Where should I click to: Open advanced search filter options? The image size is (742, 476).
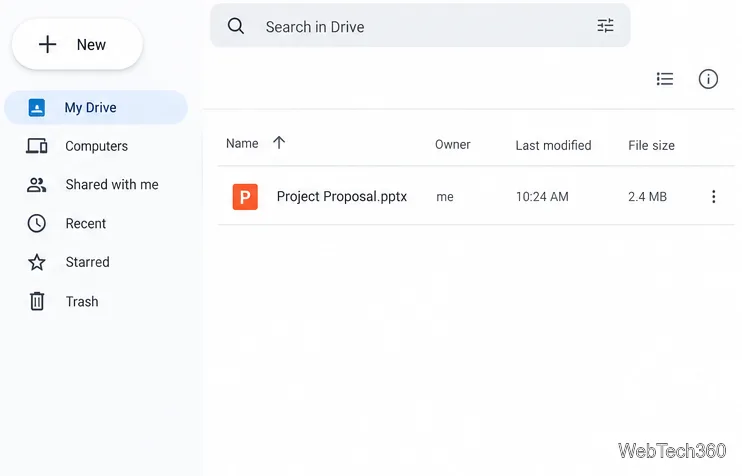coord(605,26)
